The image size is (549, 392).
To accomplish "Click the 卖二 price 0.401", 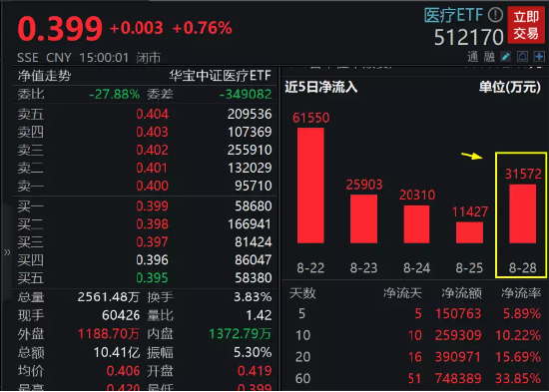I will (153, 168).
